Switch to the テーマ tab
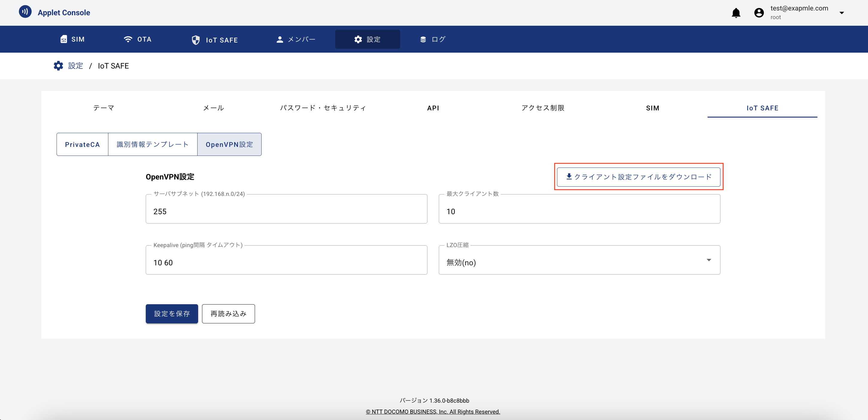Image resolution: width=868 pixels, height=420 pixels. pos(104,108)
